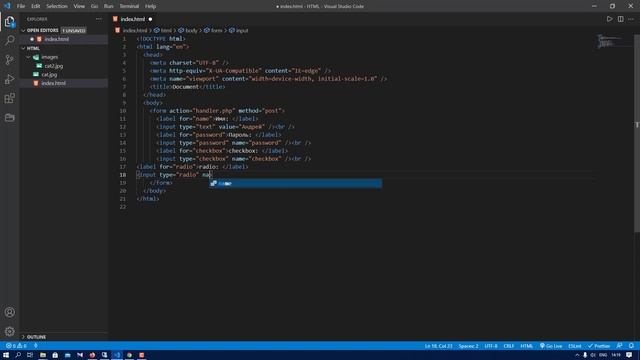640x360 pixels.
Task: Open the Edit menu
Action: [x=36, y=6]
